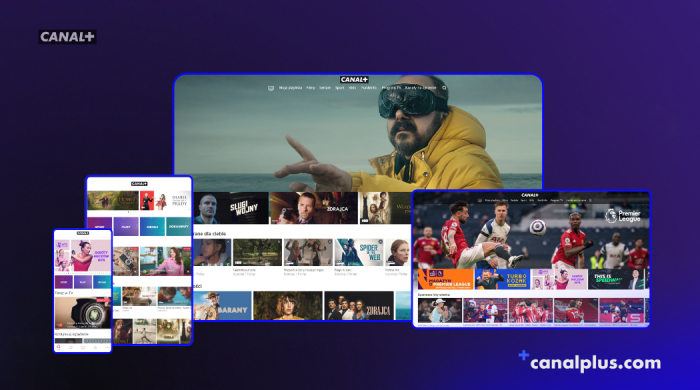
Task: Click CANAL+ logo on desktop screen
Action: click(x=354, y=79)
